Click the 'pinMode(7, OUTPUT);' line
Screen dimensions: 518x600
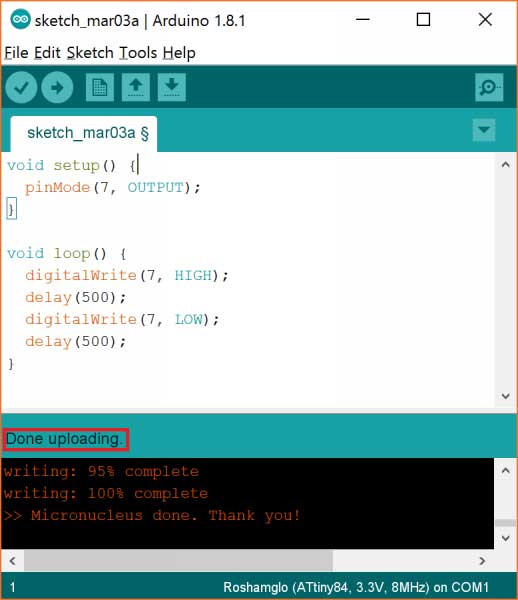[112, 188]
